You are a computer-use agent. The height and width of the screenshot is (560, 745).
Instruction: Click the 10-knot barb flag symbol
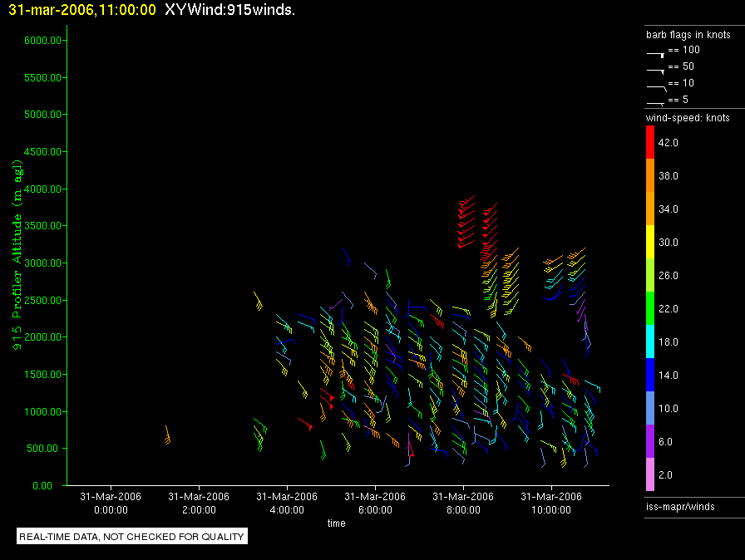[656, 86]
